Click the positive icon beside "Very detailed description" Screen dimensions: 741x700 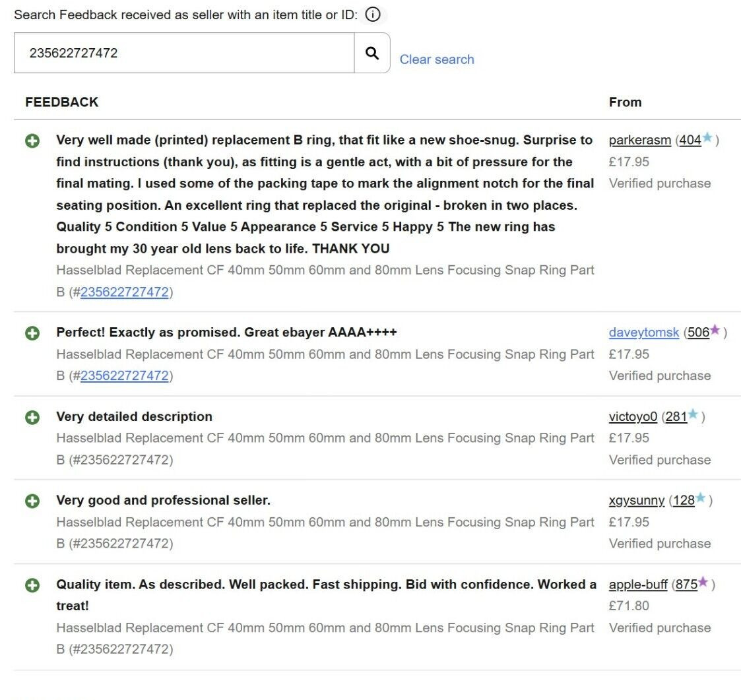pyautogui.click(x=32, y=417)
